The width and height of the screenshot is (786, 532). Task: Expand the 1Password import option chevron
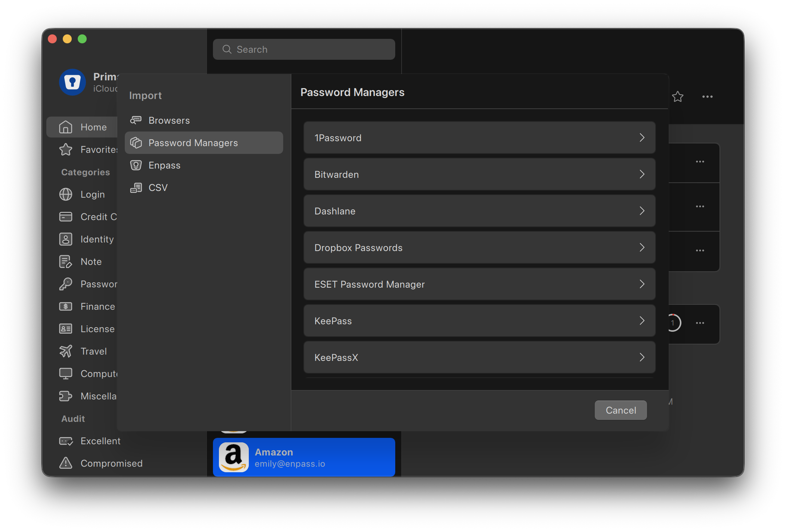tap(642, 138)
